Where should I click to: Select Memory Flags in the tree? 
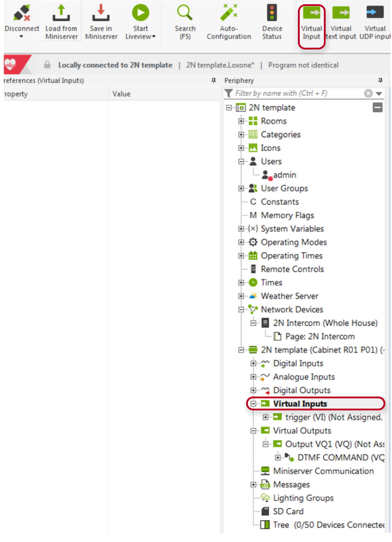point(287,215)
